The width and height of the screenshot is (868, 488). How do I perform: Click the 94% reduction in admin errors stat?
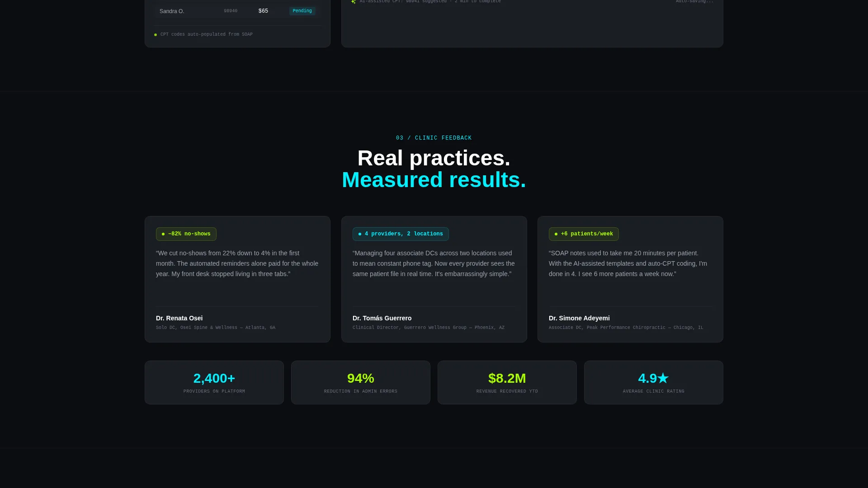tap(361, 382)
